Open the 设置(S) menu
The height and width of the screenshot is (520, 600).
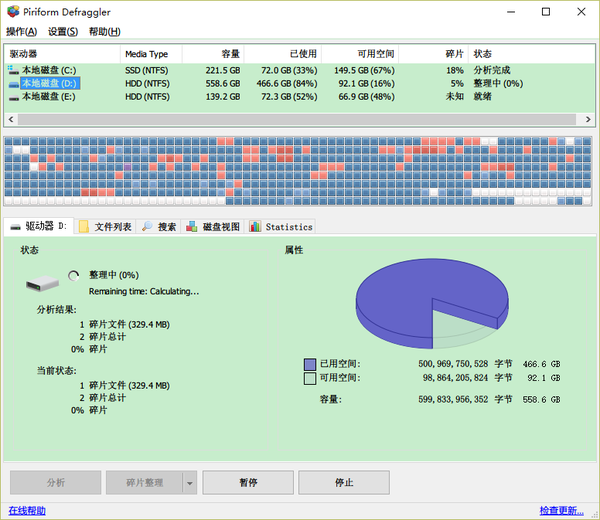coord(63,31)
